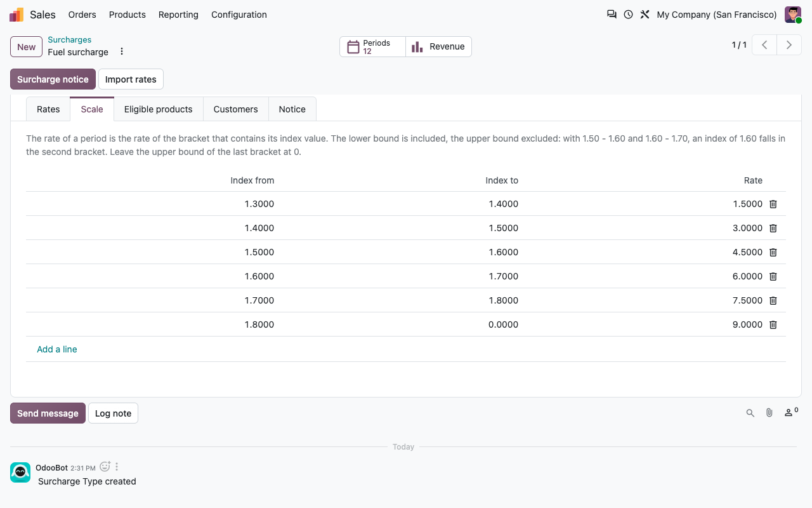This screenshot has width=812, height=508.
Task: Create a New surcharge record
Action: 27,47
